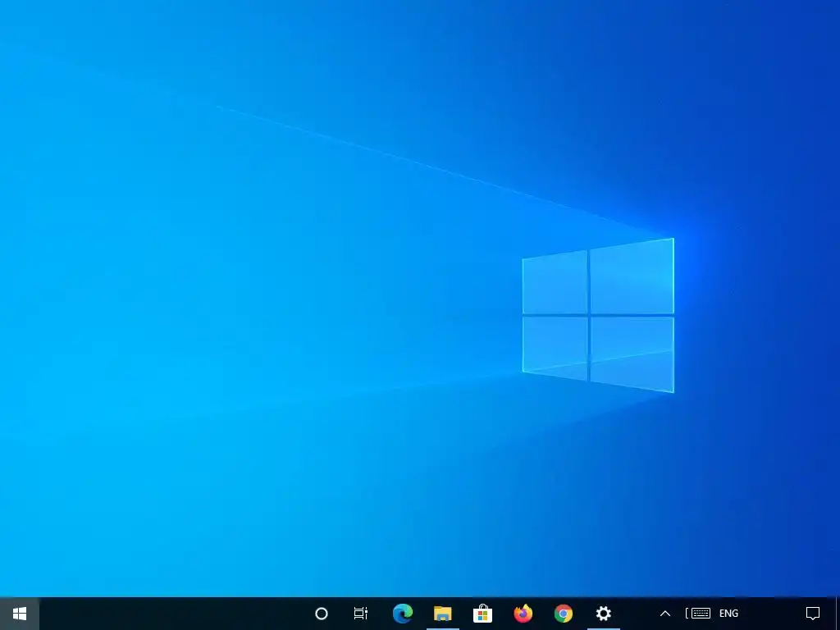Show hidden system tray icons
This screenshot has height=630, width=840.
[664, 614]
